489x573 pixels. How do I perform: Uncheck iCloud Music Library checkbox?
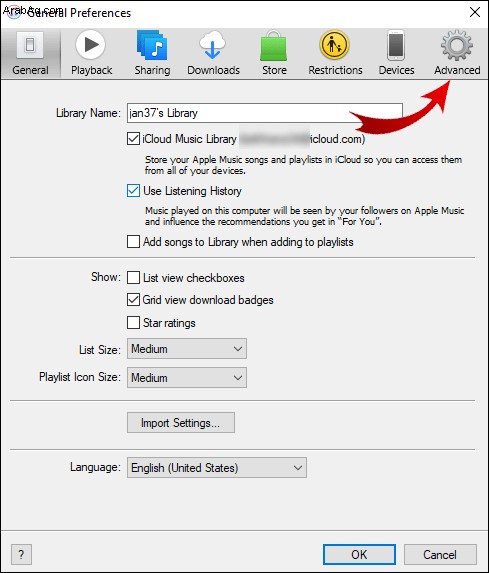click(133, 139)
